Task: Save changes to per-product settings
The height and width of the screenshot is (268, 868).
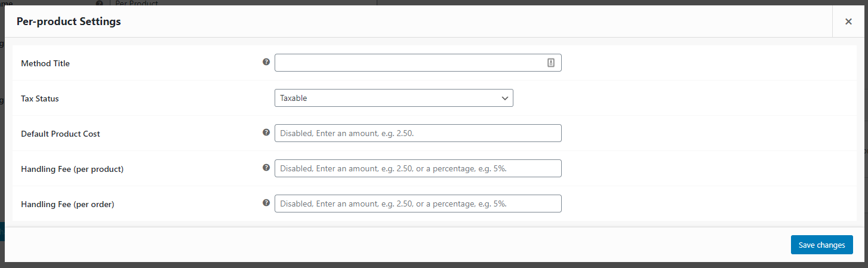Action: [x=822, y=245]
